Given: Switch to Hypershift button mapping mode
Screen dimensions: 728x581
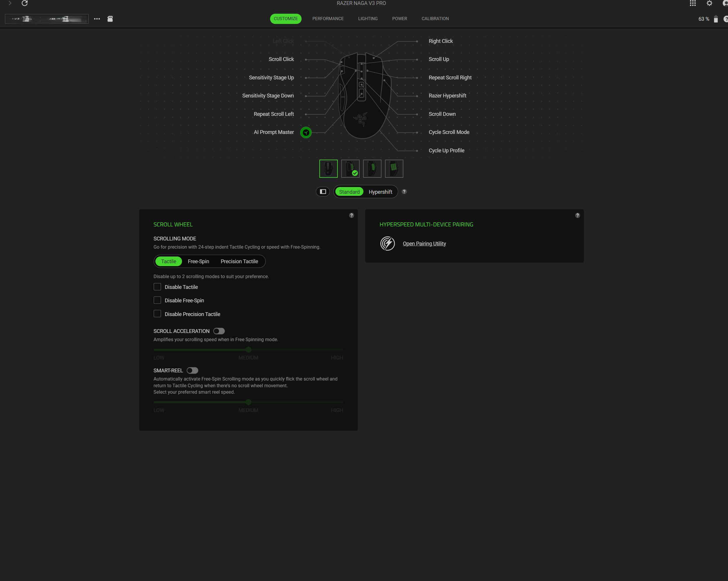Looking at the screenshot, I should coord(380,192).
